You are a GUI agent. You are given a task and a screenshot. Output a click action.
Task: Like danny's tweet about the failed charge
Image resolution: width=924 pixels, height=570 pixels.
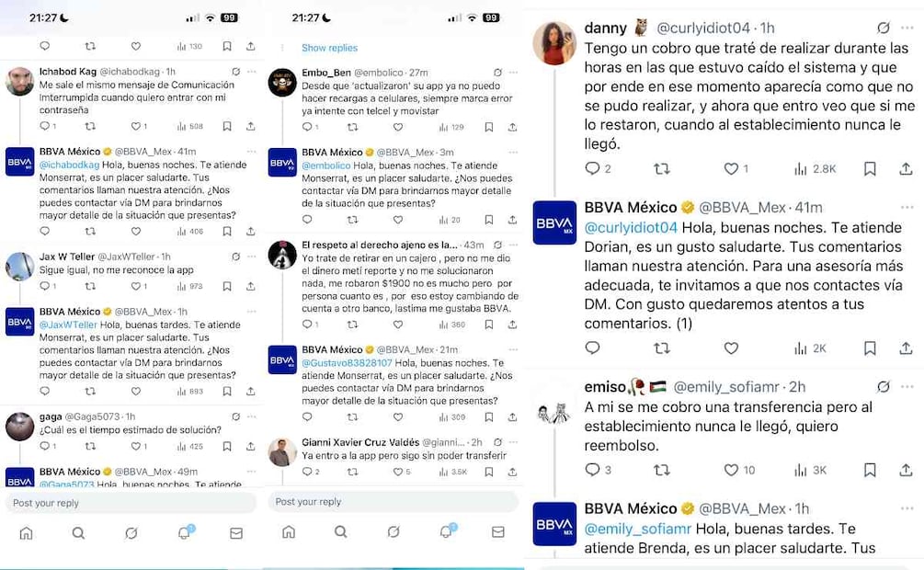point(731,169)
